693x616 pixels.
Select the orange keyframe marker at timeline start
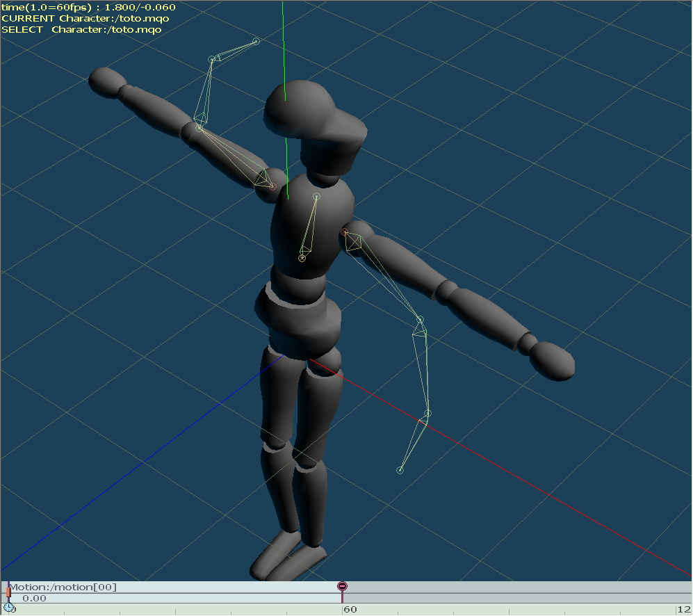point(8,592)
